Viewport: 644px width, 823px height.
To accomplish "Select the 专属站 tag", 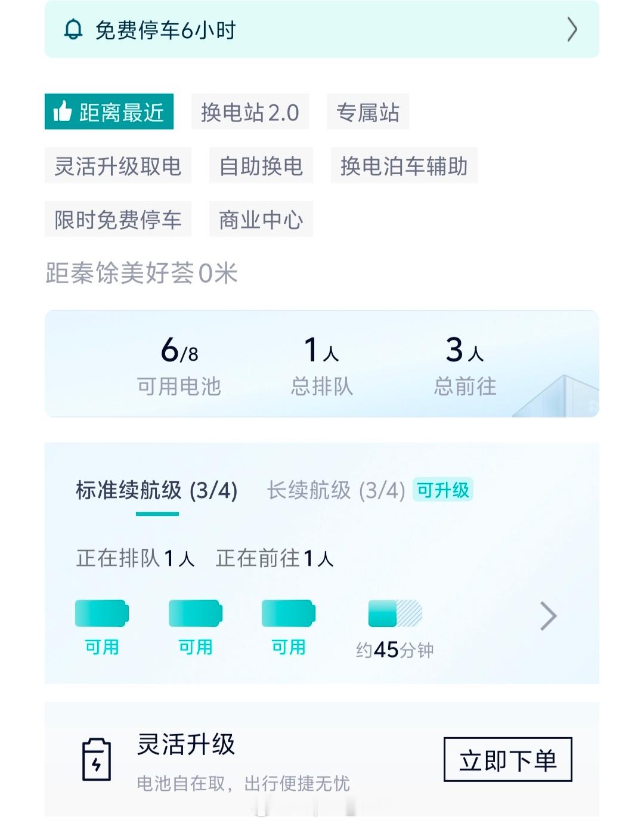I will (368, 112).
